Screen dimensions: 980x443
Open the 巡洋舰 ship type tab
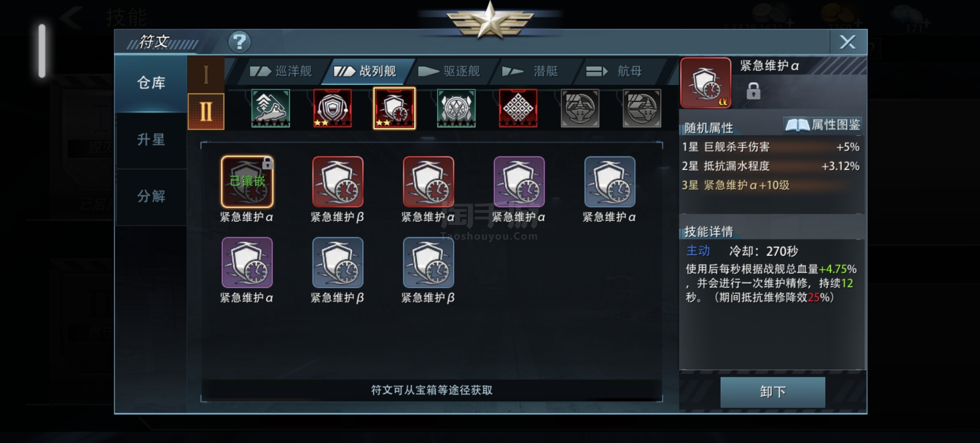tap(281, 71)
